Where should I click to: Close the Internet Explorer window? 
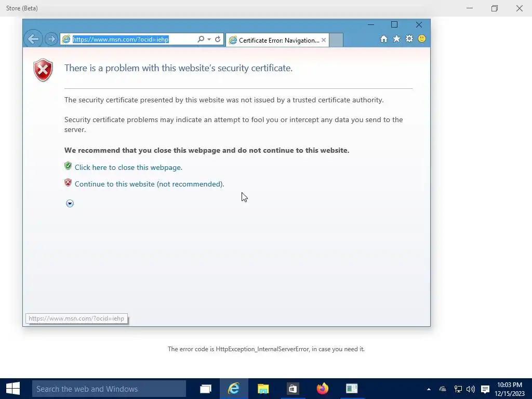pyautogui.click(x=419, y=25)
